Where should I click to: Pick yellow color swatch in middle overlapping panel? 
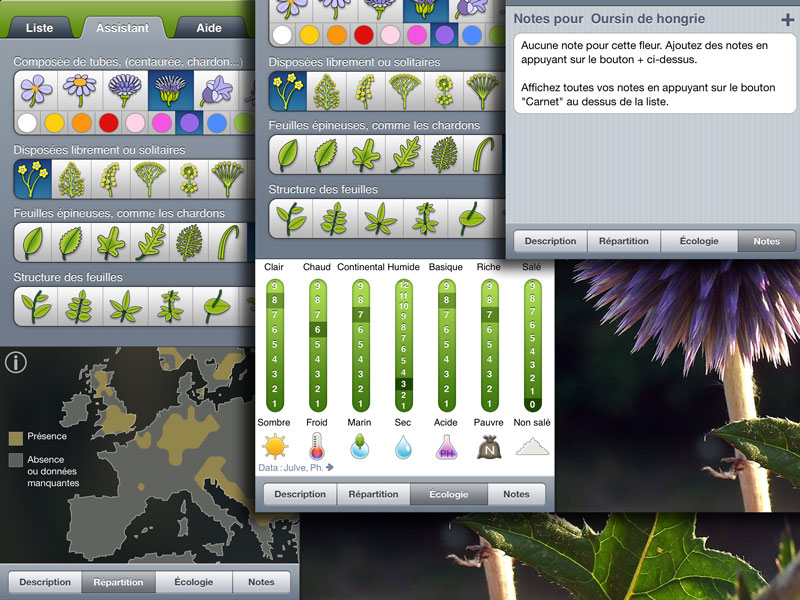point(309,35)
